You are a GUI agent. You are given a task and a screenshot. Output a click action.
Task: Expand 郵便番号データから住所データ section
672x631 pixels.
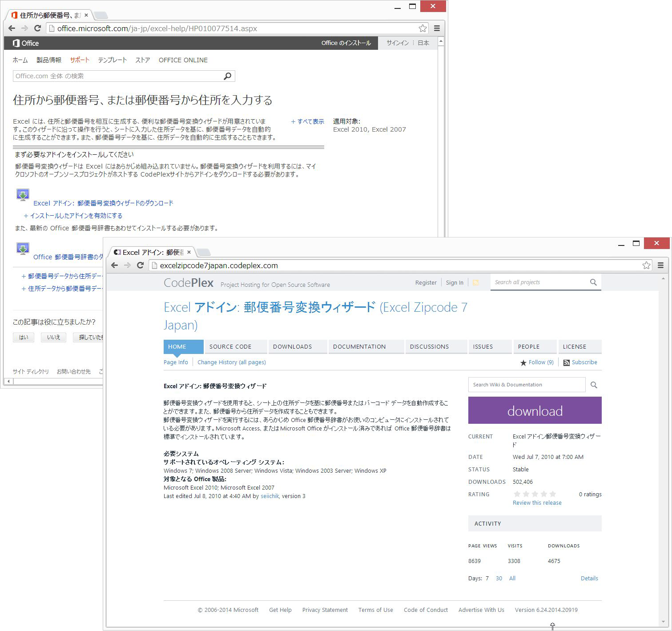63,276
